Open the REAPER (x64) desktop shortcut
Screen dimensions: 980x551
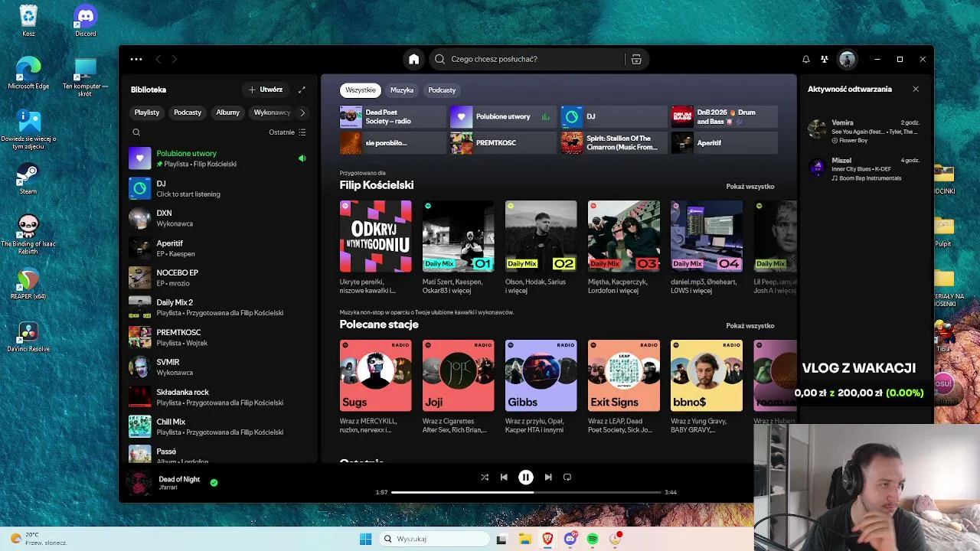point(28,284)
